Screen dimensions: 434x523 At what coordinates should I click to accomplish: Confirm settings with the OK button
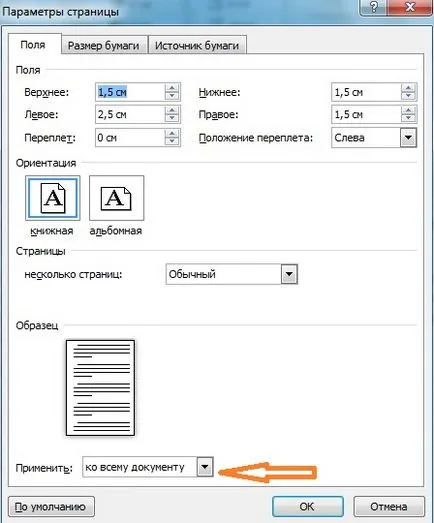pyautogui.click(x=307, y=506)
